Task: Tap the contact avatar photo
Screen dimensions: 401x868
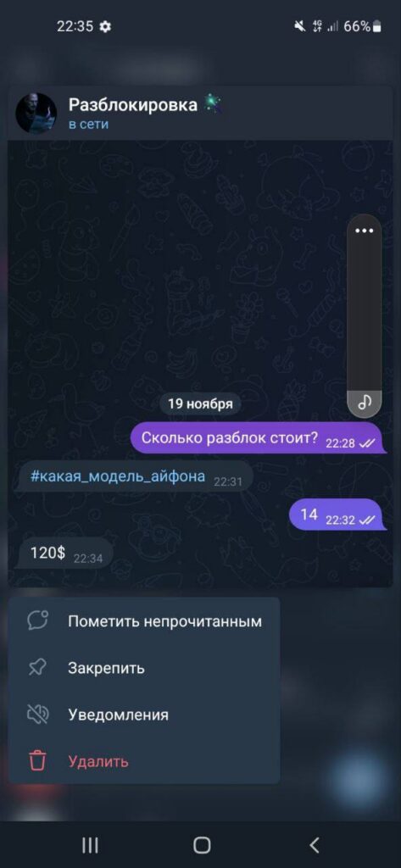Action: (36, 114)
